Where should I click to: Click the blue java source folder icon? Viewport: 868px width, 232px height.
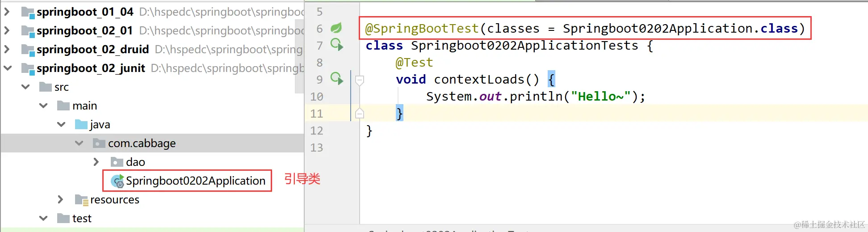(81, 125)
